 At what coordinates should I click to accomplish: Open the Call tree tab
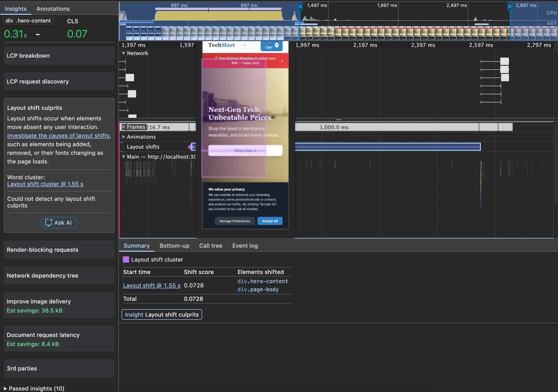[x=211, y=246]
